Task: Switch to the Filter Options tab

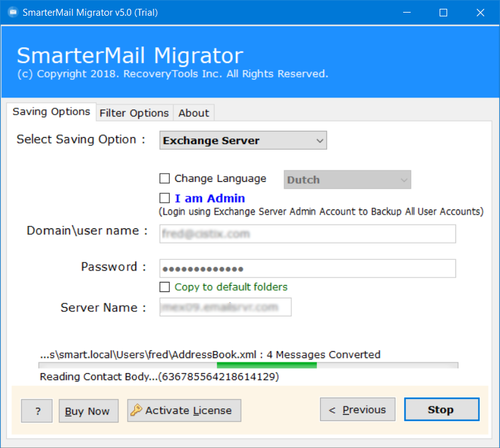Action: tap(134, 113)
